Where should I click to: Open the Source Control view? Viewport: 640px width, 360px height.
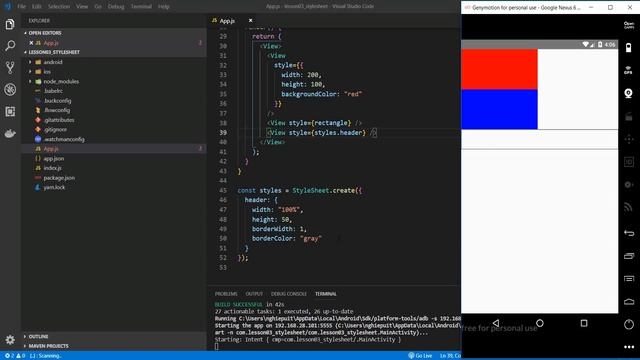pyautogui.click(x=10, y=67)
